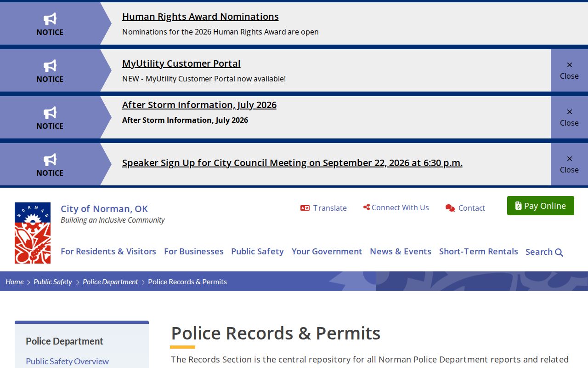Click 'Nominations for the 2026 Human Rights Award' text
The width and height of the screenshot is (588, 368).
coord(220,32)
